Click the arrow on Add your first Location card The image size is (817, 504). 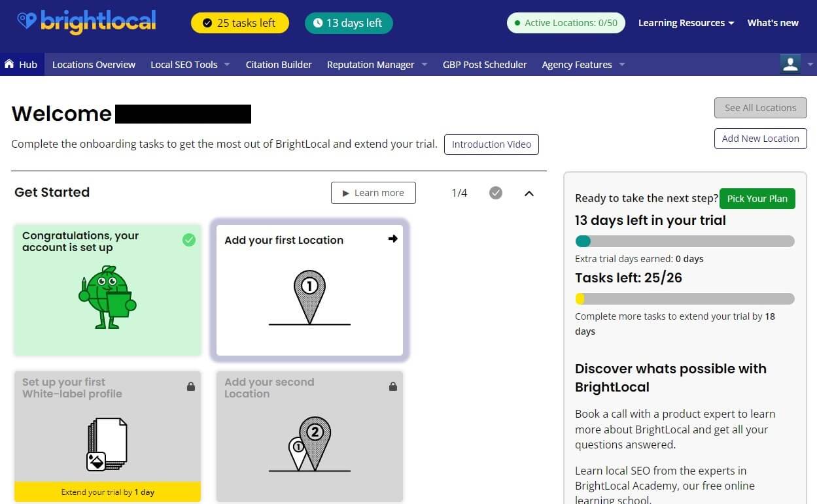click(x=392, y=239)
